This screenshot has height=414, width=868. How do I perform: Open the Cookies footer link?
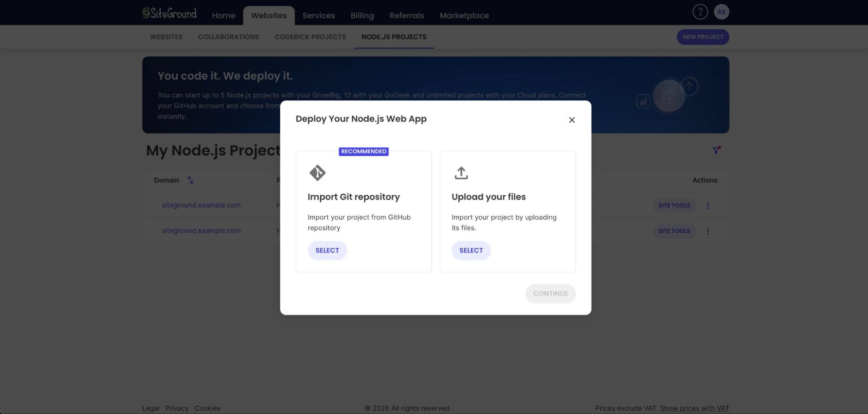click(207, 408)
